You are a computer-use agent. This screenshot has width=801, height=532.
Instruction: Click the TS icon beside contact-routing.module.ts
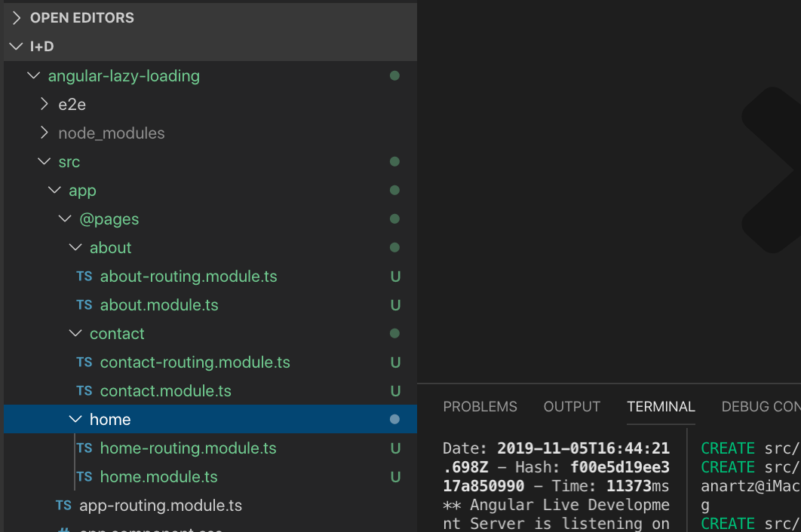point(84,362)
